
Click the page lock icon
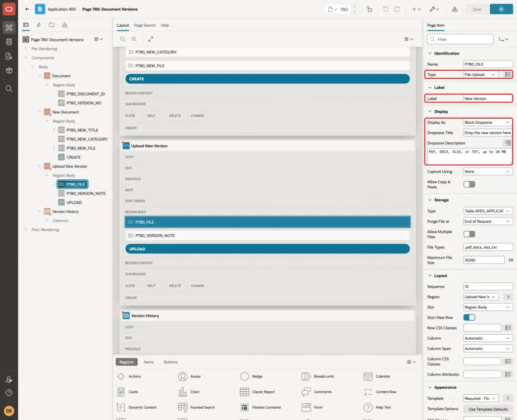pyautogui.click(x=369, y=9)
